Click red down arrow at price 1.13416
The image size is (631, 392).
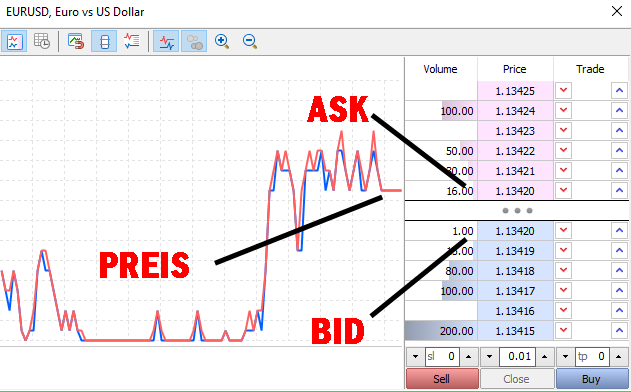coord(563,311)
